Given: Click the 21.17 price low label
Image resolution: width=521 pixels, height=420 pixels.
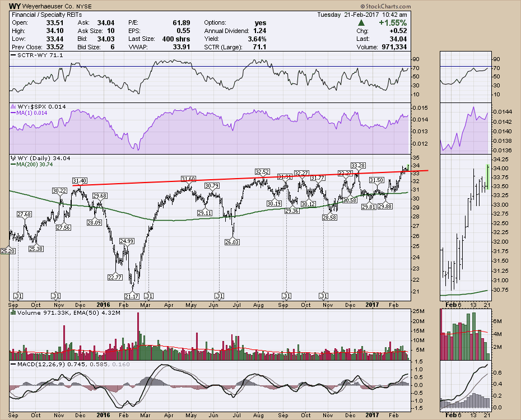Looking at the screenshot, I should pyautogui.click(x=132, y=296).
